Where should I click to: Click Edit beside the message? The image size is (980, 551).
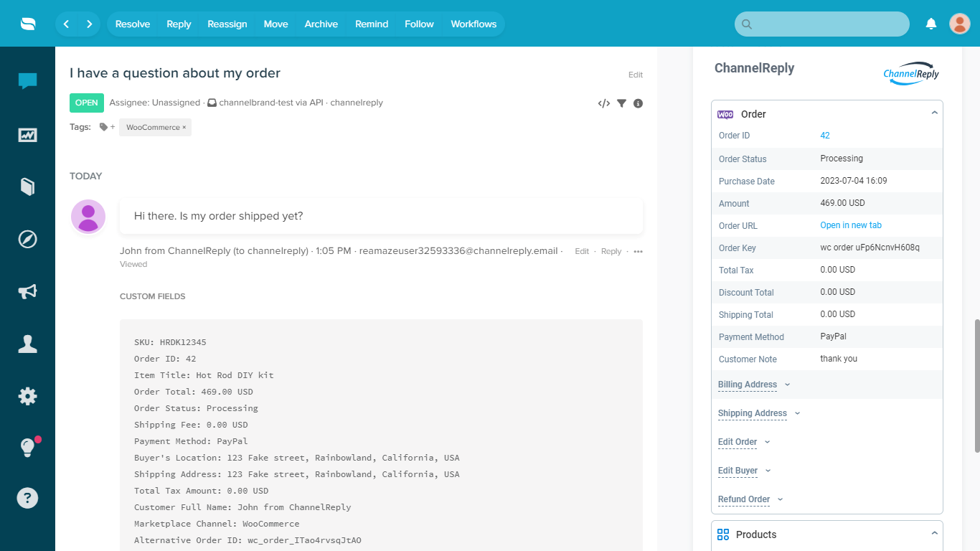[582, 251]
